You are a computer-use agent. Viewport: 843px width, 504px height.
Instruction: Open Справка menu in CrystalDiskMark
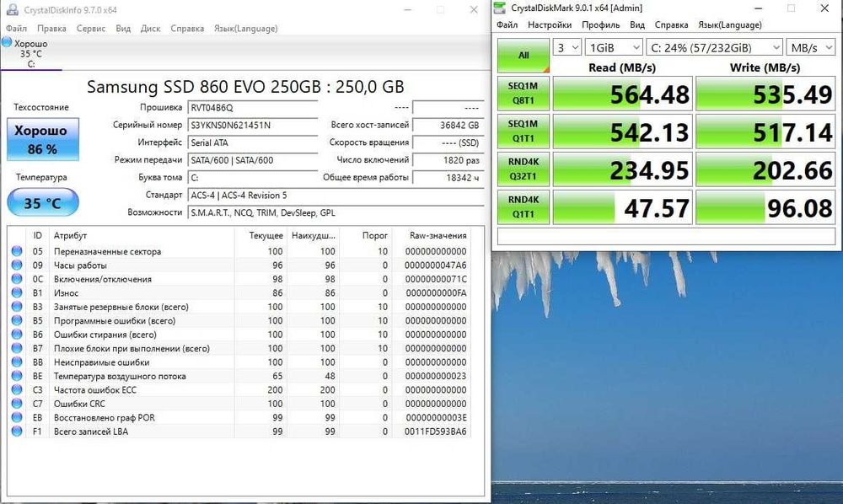(672, 24)
